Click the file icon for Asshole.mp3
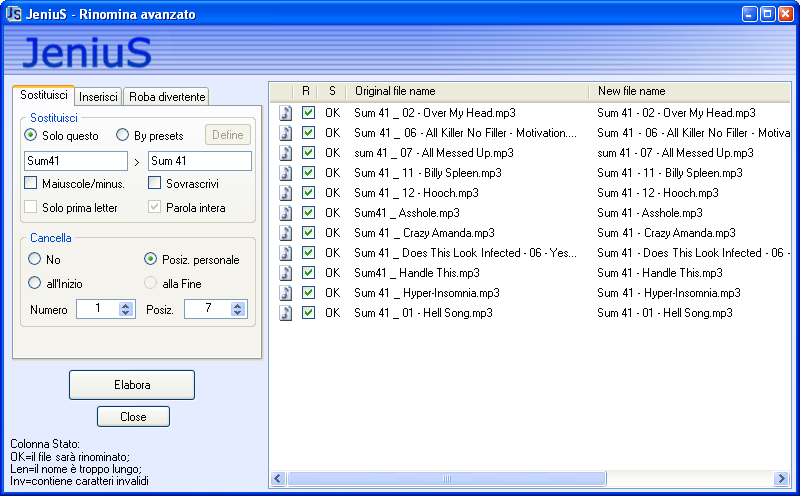The height and width of the screenshot is (496, 800). tap(286, 213)
